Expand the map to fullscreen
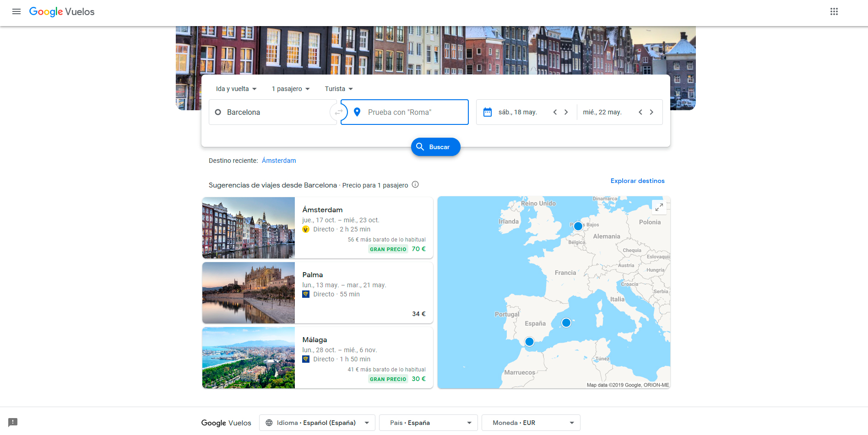The height and width of the screenshot is (435, 868). 659,207
